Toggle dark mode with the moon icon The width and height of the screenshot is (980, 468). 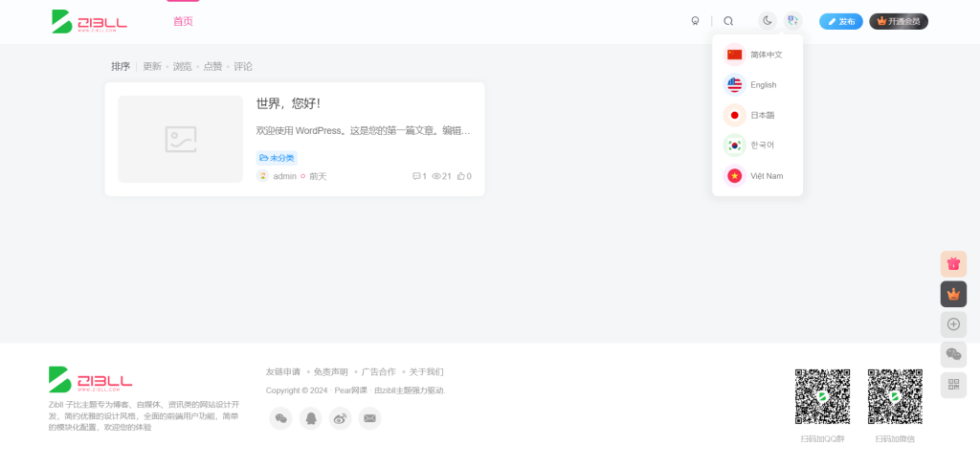pos(768,21)
